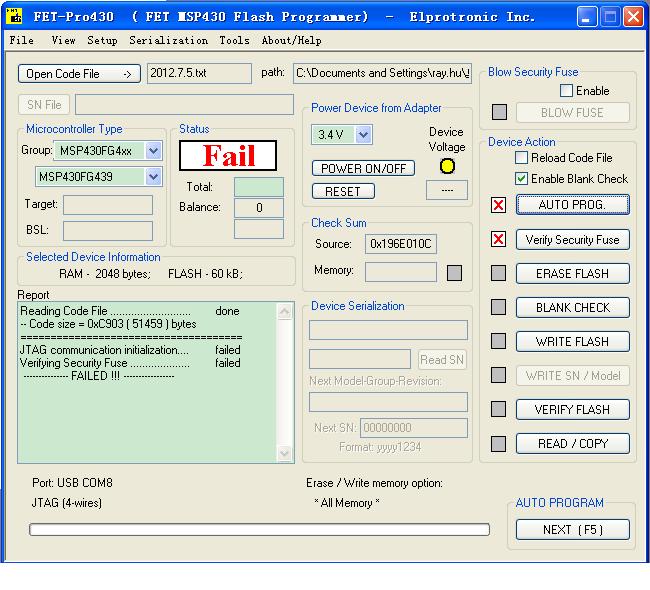Click BLANK CHECK button
Image resolution: width=650 pixels, height=590 pixels.
572,308
